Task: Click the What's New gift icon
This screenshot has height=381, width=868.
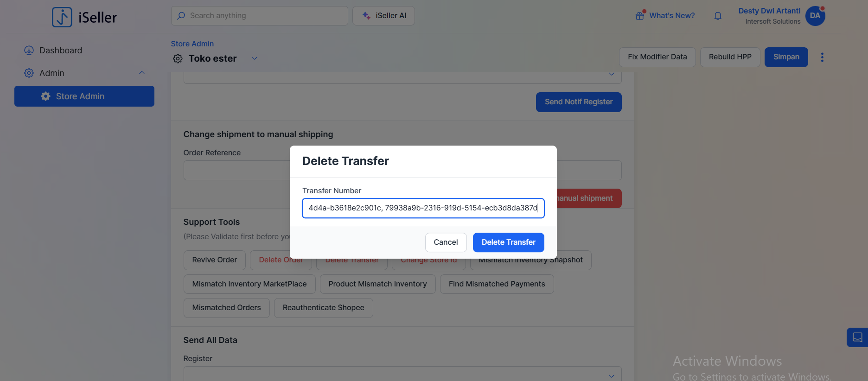Action: [640, 16]
